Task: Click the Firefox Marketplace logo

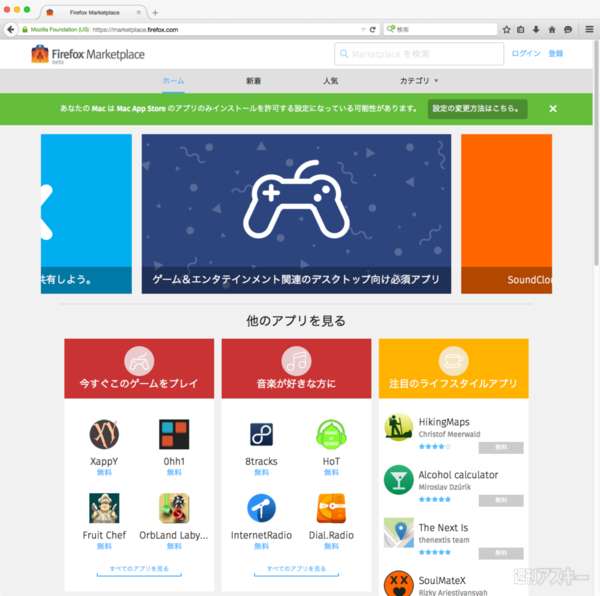Action: coord(88,54)
